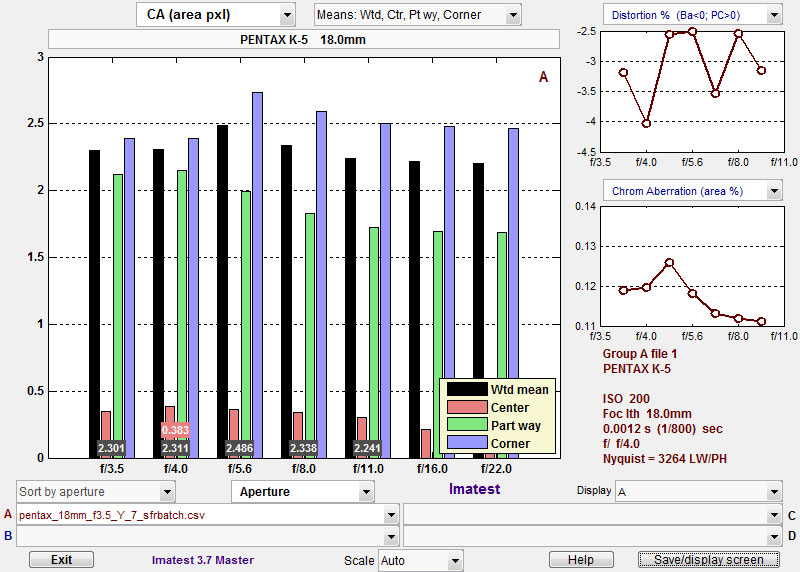Screen dimensions: 800x572
Task: Open the Sort by aperture dropdown
Action: pyautogui.click(x=95, y=492)
